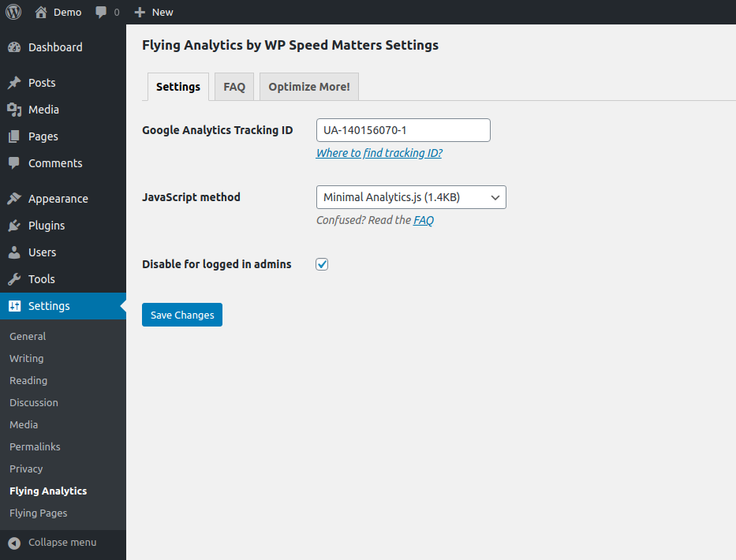Open Flying Pages settings
This screenshot has height=560, width=736.
pyautogui.click(x=38, y=513)
